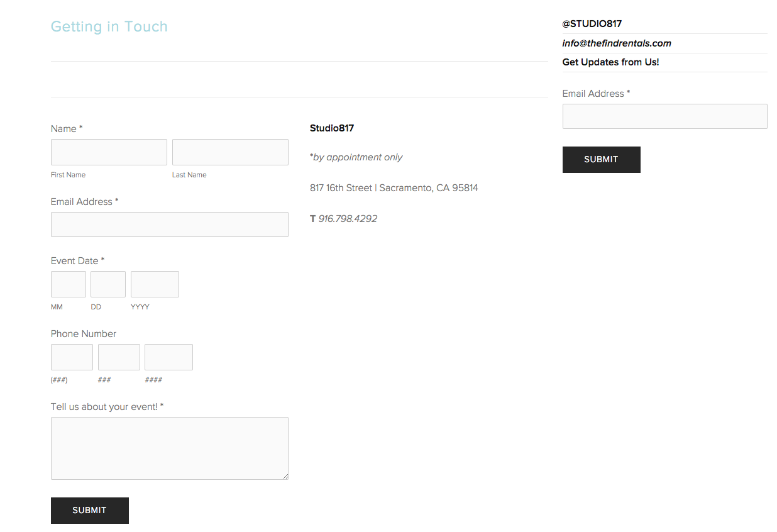Click the phone area code (###) field
777x532 pixels.
[x=72, y=357]
